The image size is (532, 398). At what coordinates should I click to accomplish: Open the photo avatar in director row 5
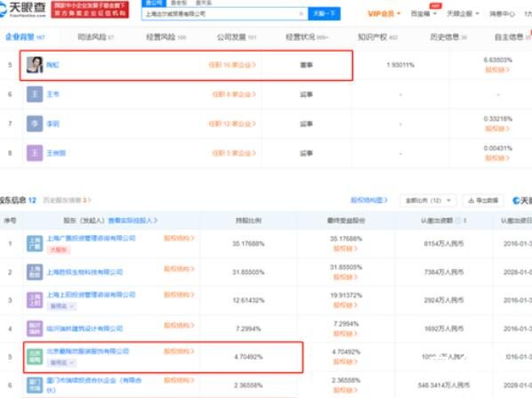(35, 65)
